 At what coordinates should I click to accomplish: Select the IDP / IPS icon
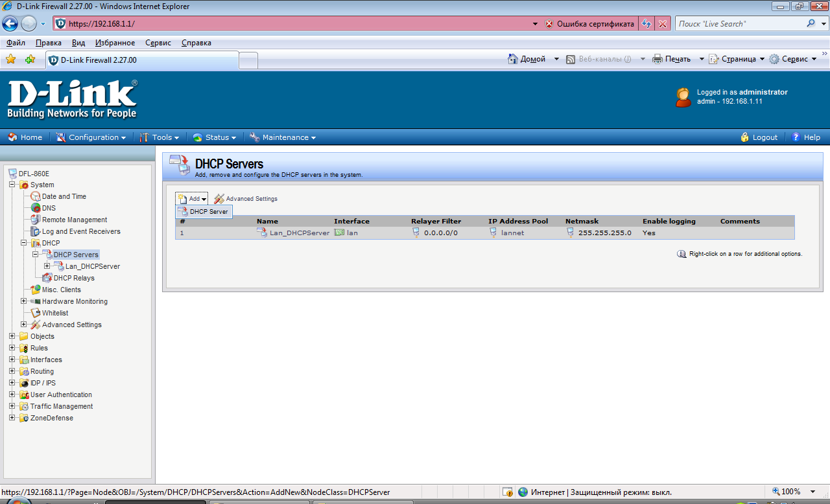(x=24, y=383)
